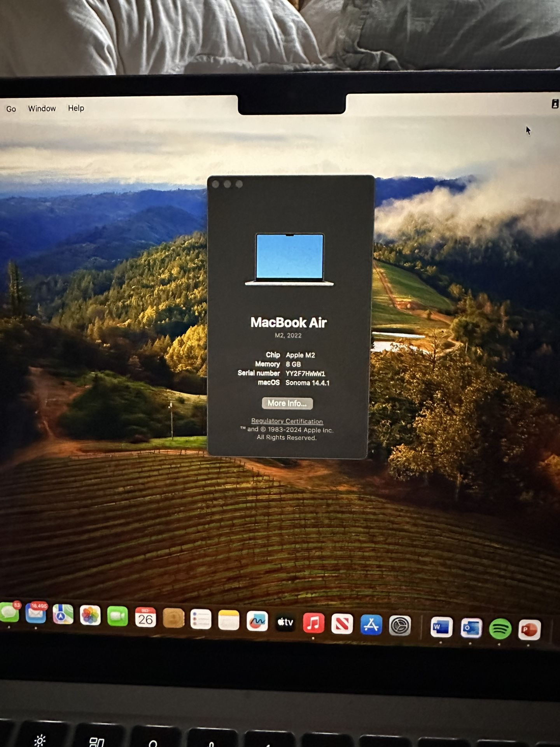Click the More Info... button
Viewport: 560px width, 747px height.
[287, 403]
